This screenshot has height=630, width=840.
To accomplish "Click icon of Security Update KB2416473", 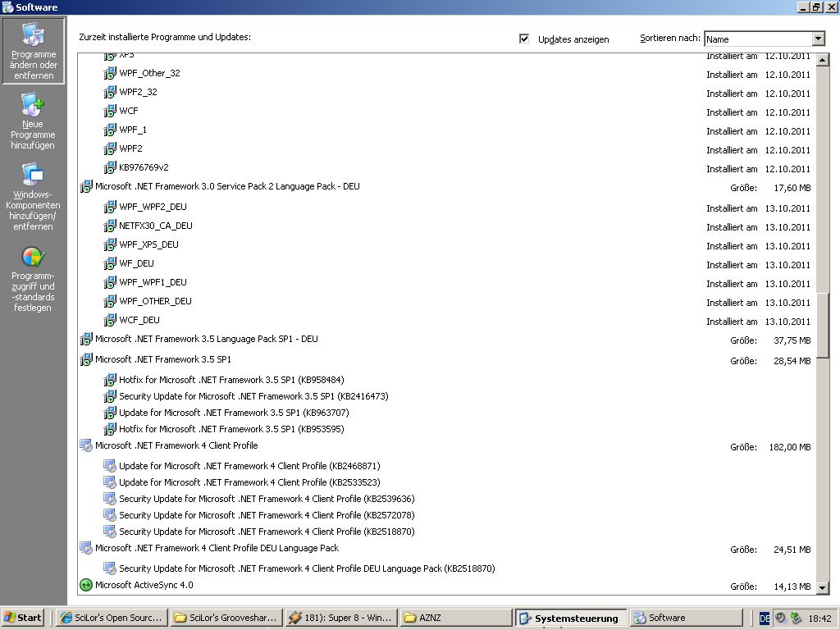I will point(110,396).
